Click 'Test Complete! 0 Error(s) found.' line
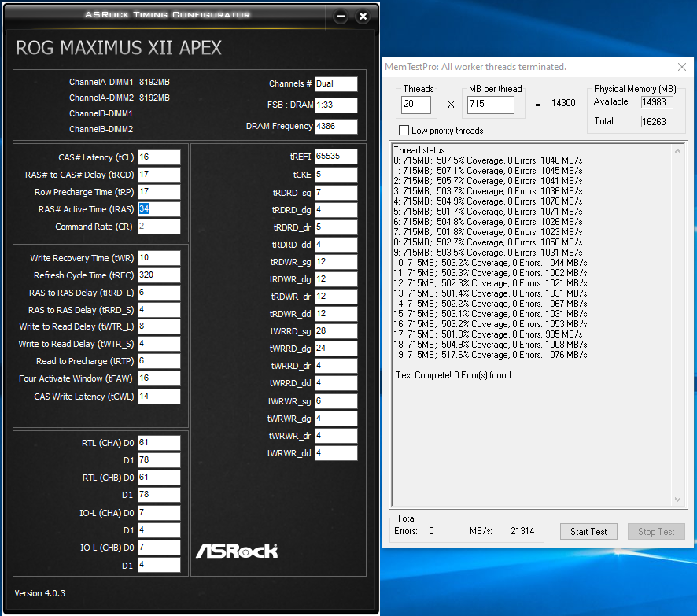The width and height of the screenshot is (697, 616). pyautogui.click(x=454, y=375)
